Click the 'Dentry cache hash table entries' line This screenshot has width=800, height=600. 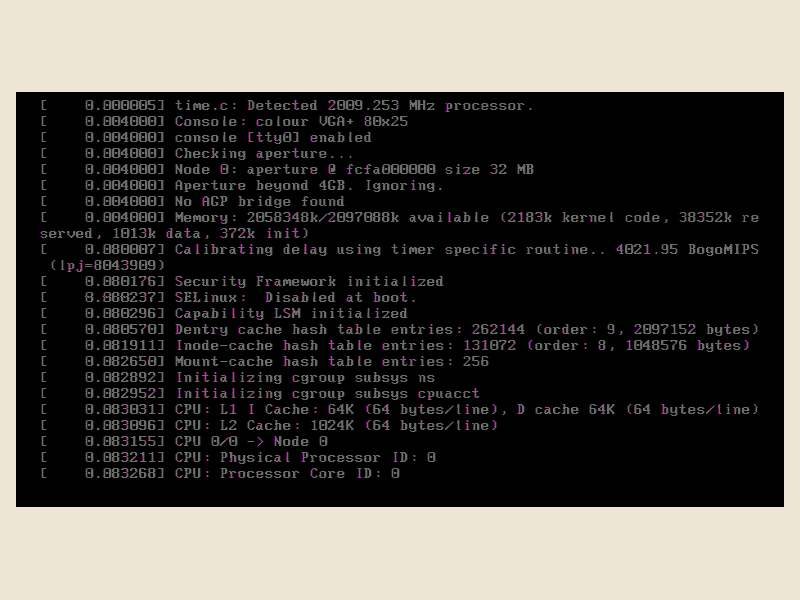[399, 330]
